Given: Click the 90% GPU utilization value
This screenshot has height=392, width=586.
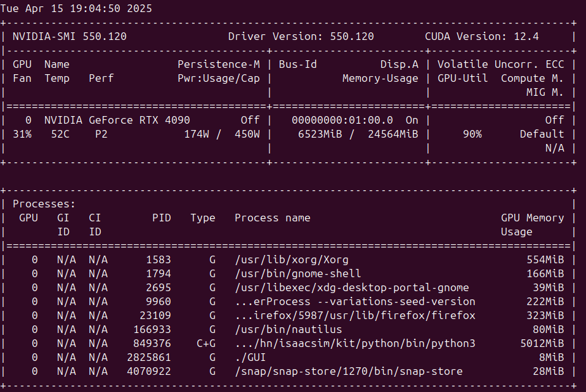Looking at the screenshot, I should click(472, 134).
